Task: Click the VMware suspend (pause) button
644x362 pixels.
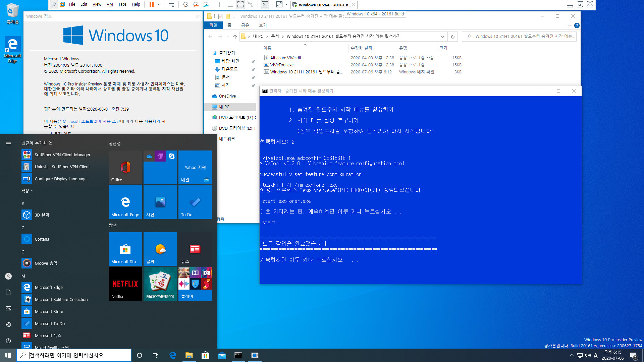Action: pos(152,4)
